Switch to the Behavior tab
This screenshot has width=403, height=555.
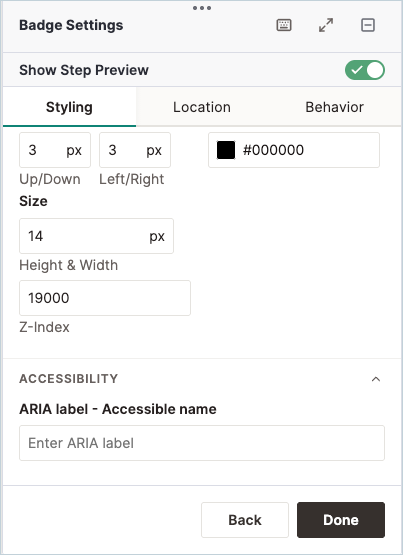(334, 107)
